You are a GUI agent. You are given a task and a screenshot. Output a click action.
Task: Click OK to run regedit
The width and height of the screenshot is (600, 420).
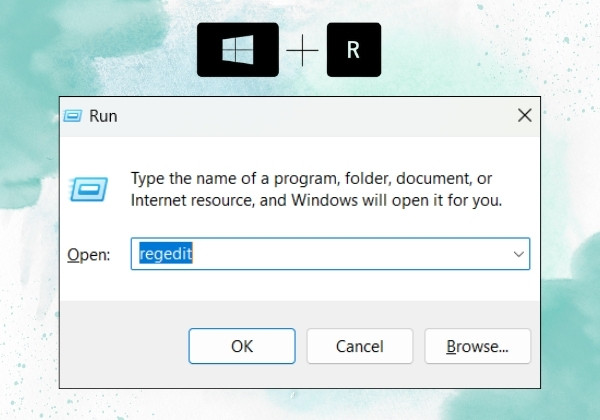242,346
